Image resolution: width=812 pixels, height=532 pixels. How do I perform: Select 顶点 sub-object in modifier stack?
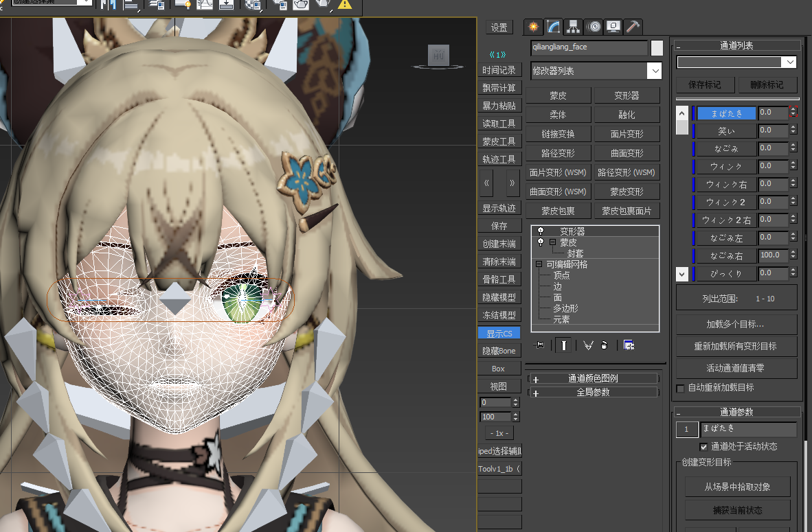click(561, 275)
